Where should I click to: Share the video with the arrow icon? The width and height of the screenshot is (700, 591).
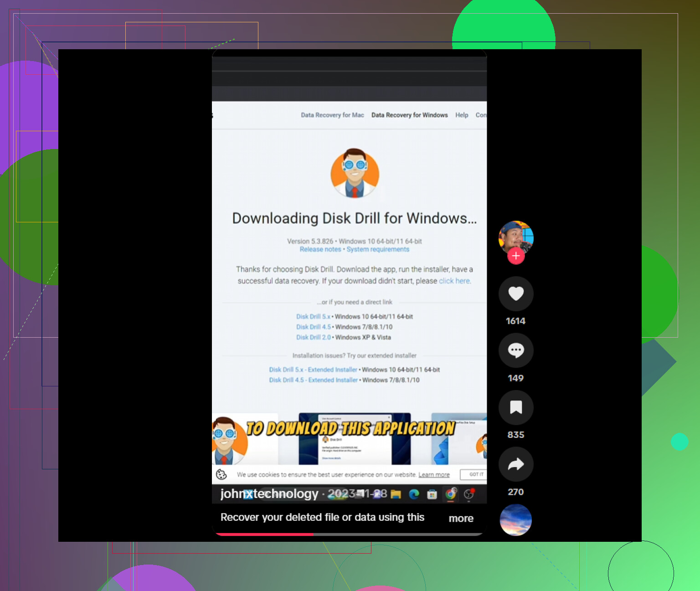click(516, 464)
